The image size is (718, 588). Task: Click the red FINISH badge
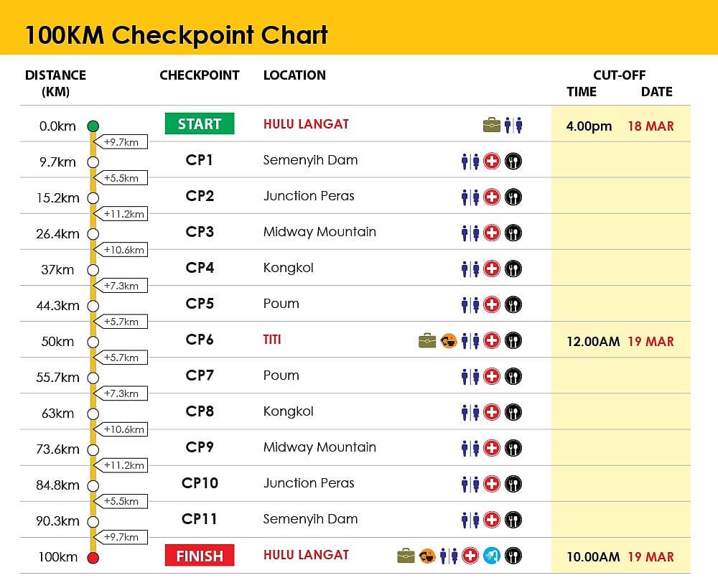click(200, 556)
